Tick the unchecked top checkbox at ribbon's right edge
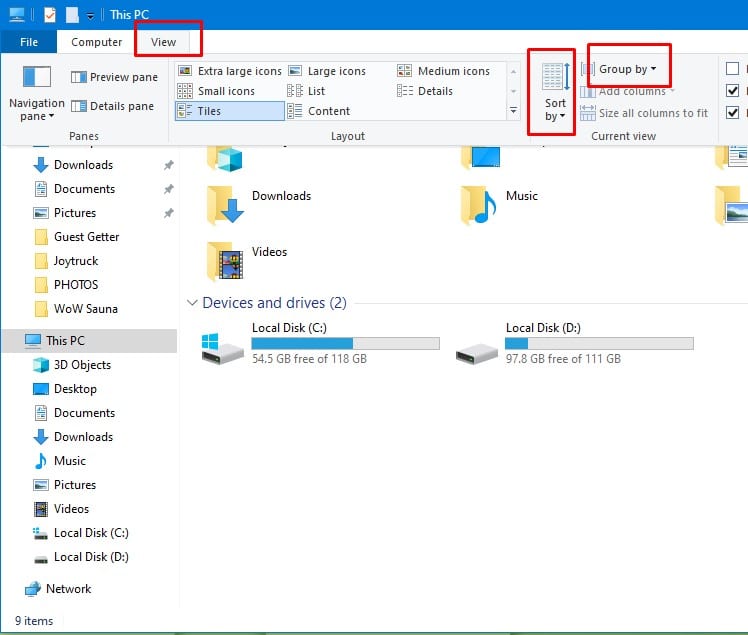Screen dimensions: 748x635 point(733,69)
